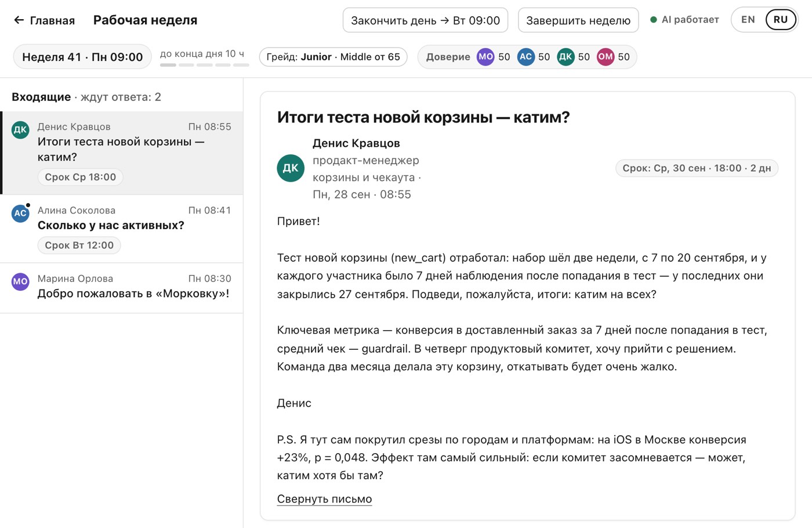The width and height of the screenshot is (812, 528).
Task: Click the day-remaining progress bar
Action: click(x=204, y=65)
